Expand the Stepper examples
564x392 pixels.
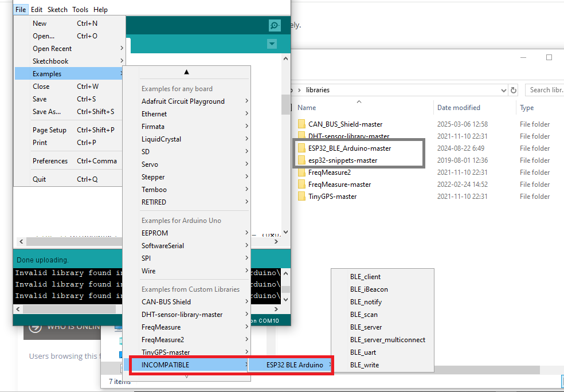pyautogui.click(x=187, y=177)
